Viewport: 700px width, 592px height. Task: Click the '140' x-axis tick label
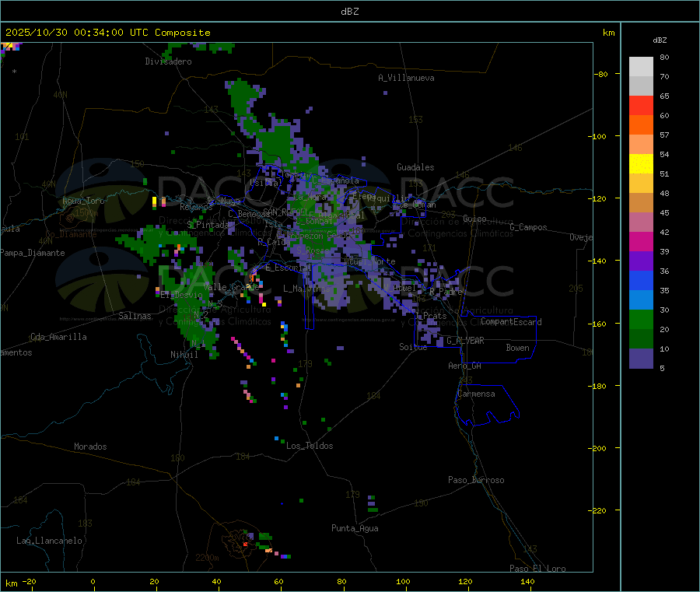point(527,582)
